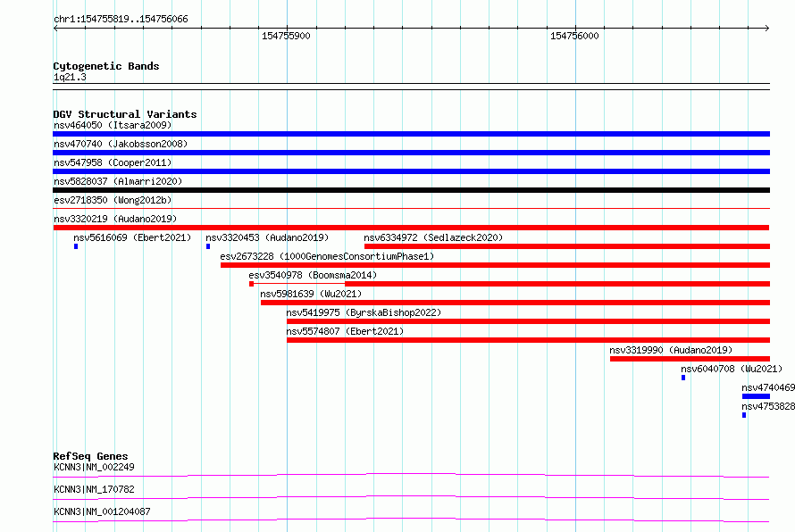The image size is (795, 532).
Task: Click the blue bar under nsv470740 (Jakobsson2008)
Action: 411,153
